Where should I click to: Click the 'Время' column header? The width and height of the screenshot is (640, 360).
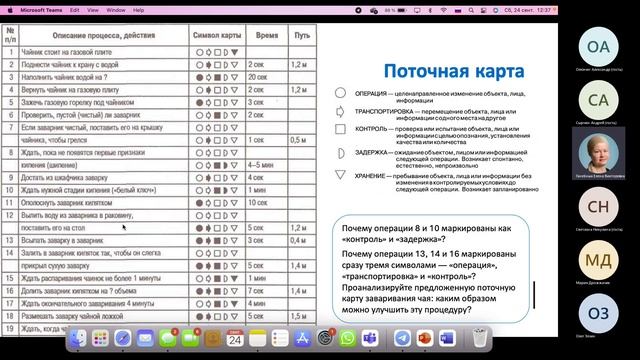(267, 36)
